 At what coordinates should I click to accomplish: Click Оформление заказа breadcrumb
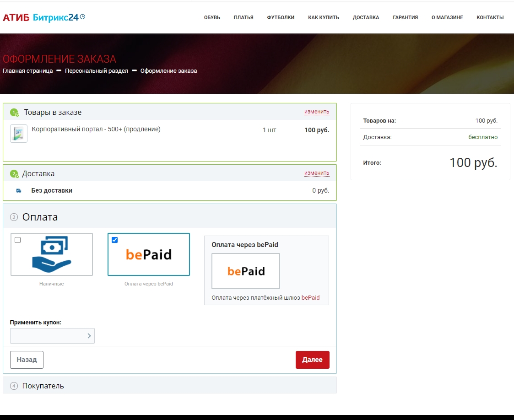pos(168,71)
